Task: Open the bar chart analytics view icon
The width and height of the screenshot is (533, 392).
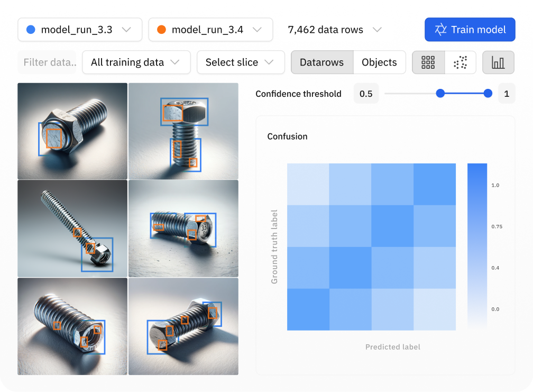Action: pos(498,62)
